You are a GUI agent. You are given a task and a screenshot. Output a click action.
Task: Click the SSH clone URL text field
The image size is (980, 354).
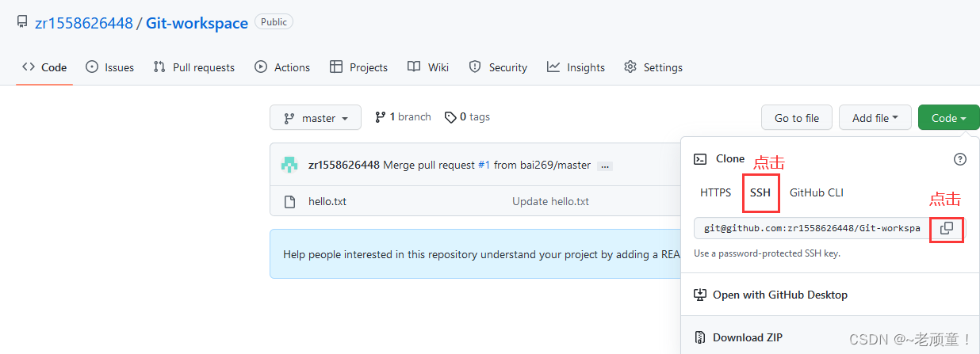point(813,228)
